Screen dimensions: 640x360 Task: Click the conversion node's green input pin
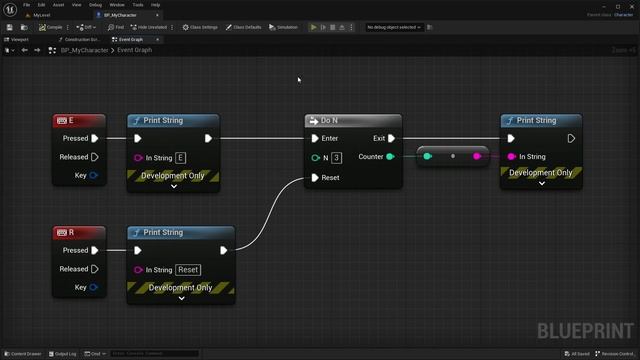pos(427,156)
